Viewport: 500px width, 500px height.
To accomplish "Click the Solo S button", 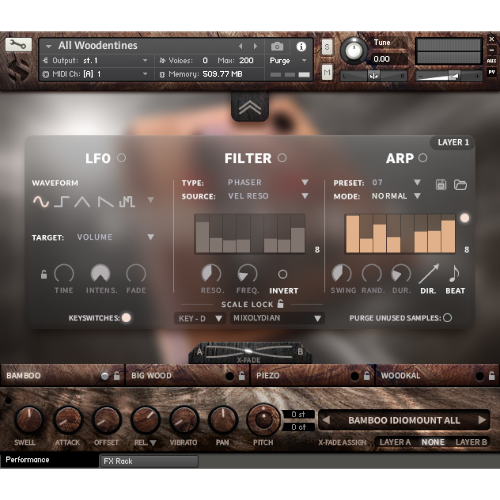I will tap(327, 47).
